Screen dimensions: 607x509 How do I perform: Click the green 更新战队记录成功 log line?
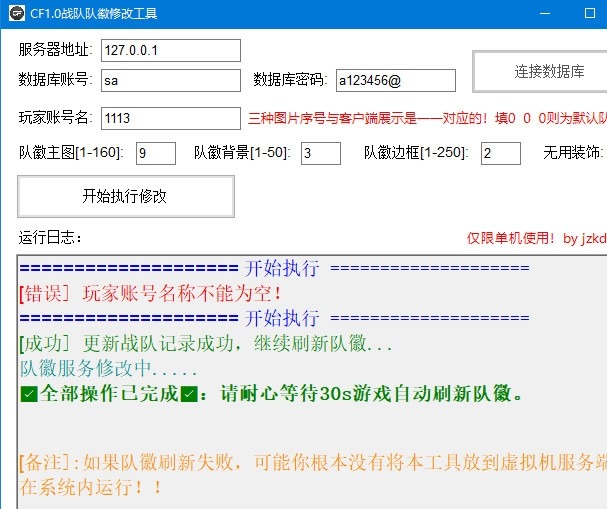tap(206, 344)
